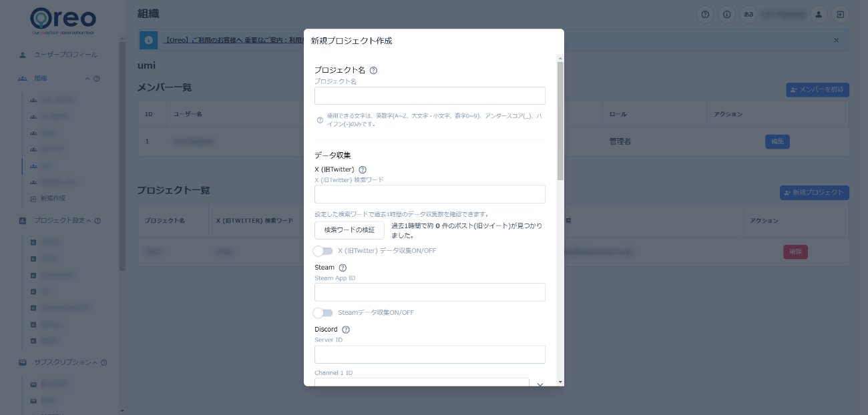
Task: Click the 新規プロジェクト button
Action: tap(815, 193)
